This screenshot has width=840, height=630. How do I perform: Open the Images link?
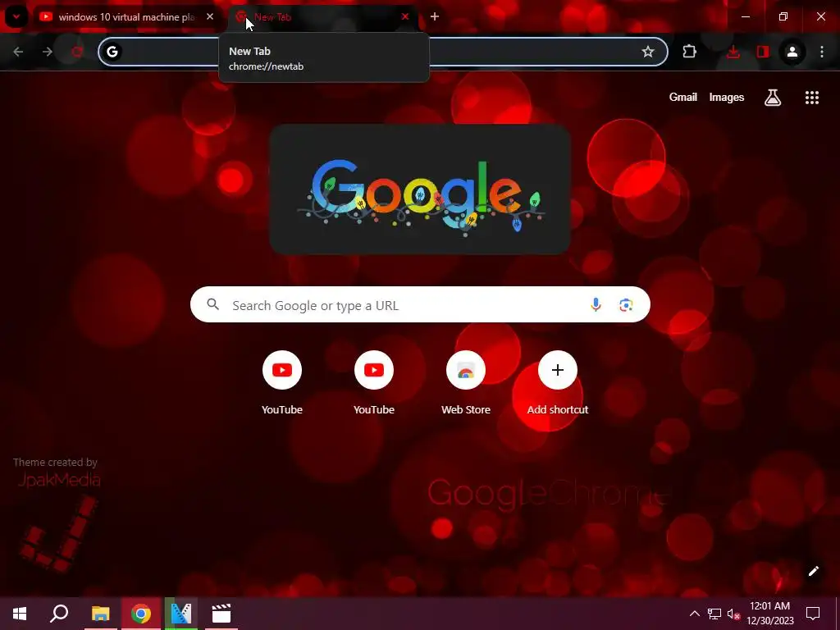tap(727, 97)
